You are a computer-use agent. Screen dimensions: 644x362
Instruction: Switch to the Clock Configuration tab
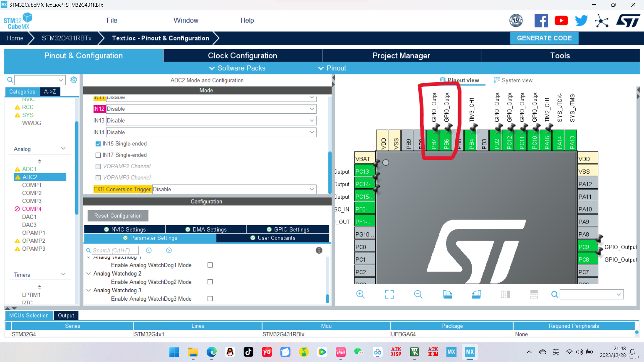(242, 56)
